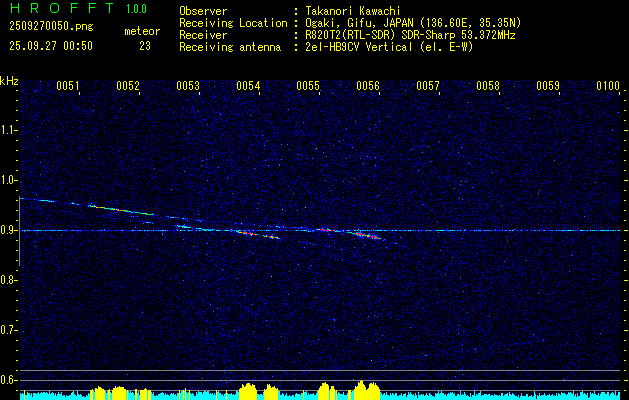Click the 0055 time marker
The height and width of the screenshot is (400, 629).
[x=308, y=86]
